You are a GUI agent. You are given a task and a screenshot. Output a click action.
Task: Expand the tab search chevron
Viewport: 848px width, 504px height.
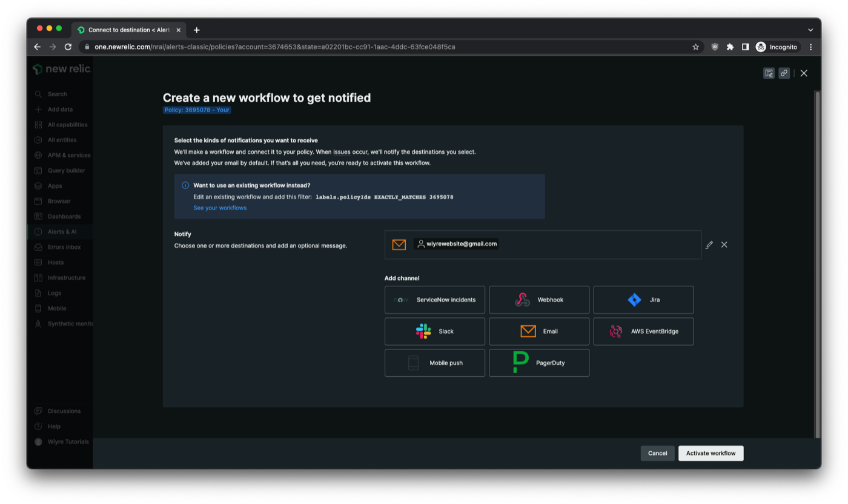click(810, 30)
